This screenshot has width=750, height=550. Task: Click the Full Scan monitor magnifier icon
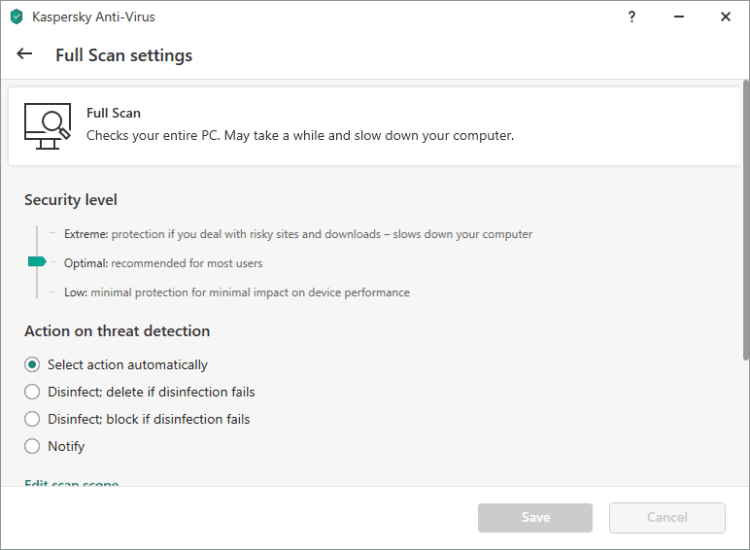(x=47, y=127)
